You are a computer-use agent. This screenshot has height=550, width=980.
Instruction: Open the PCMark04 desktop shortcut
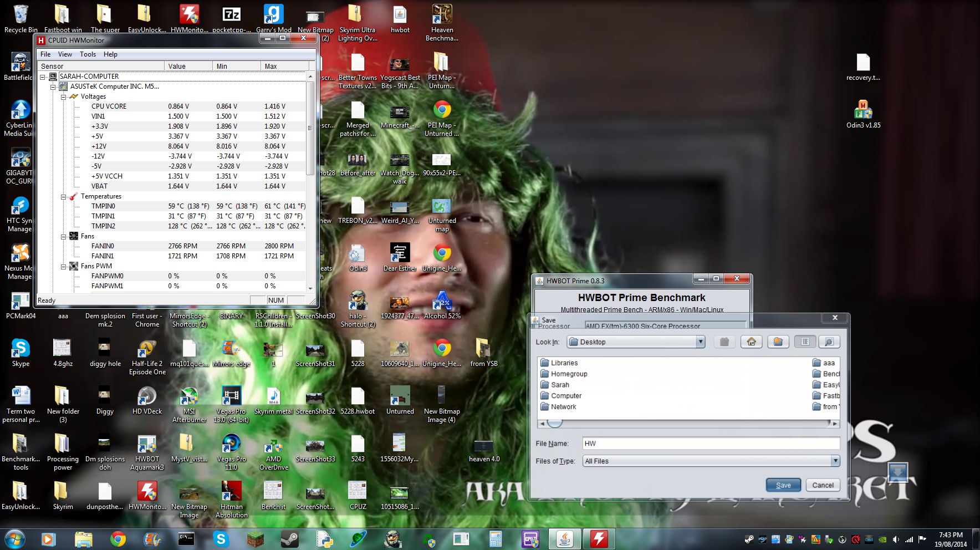click(x=21, y=304)
